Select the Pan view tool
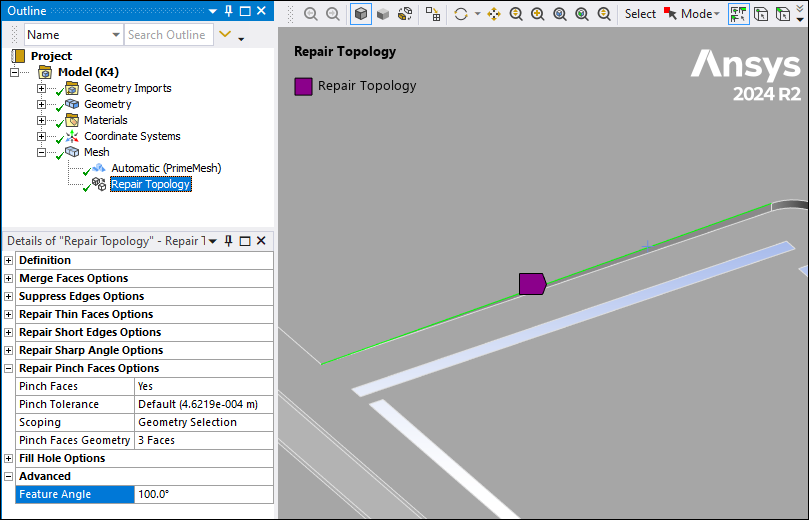This screenshot has height=520, width=809. pos(493,14)
